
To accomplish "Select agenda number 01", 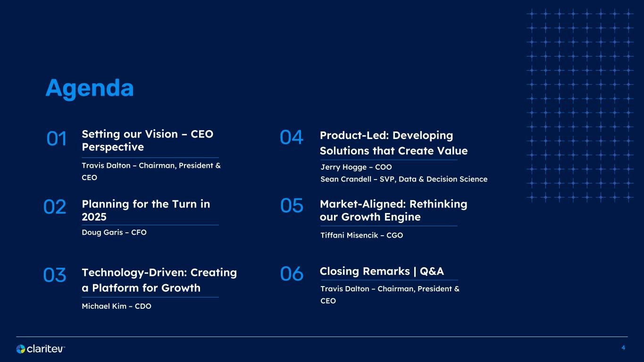I will coord(57,139).
